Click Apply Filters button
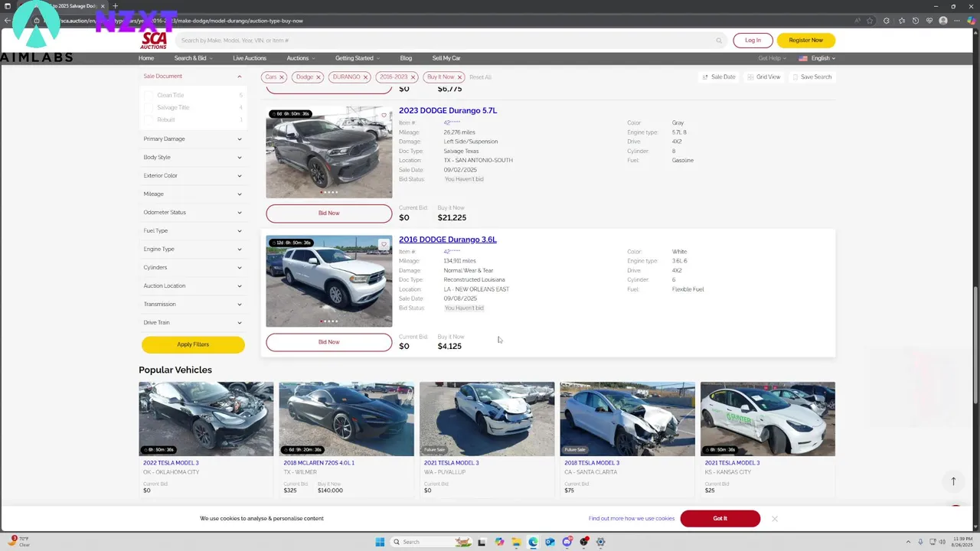Viewport: 980px width, 551px height. pos(193,344)
